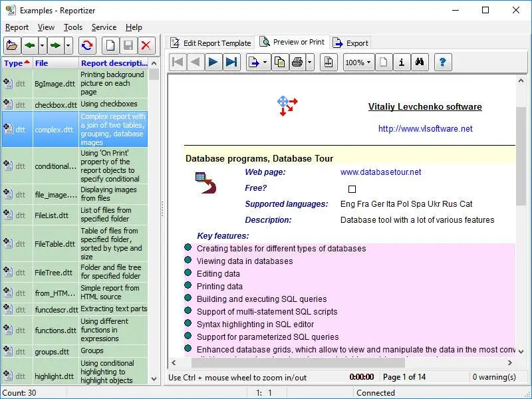Screen dimensions: 532x399
Task: Toggle the Free? checkbox in the preview
Action: tap(352, 189)
